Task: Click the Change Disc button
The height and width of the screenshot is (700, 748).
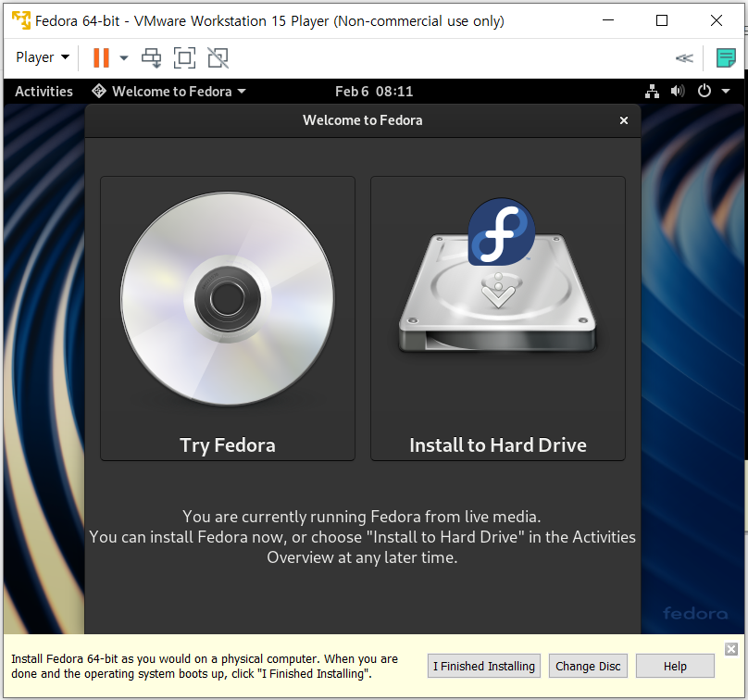Action: (588, 666)
